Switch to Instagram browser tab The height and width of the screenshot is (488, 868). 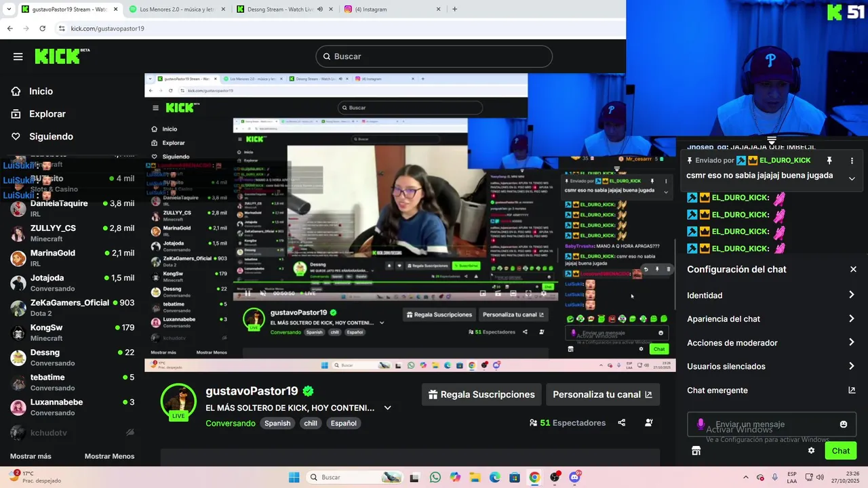click(x=392, y=9)
